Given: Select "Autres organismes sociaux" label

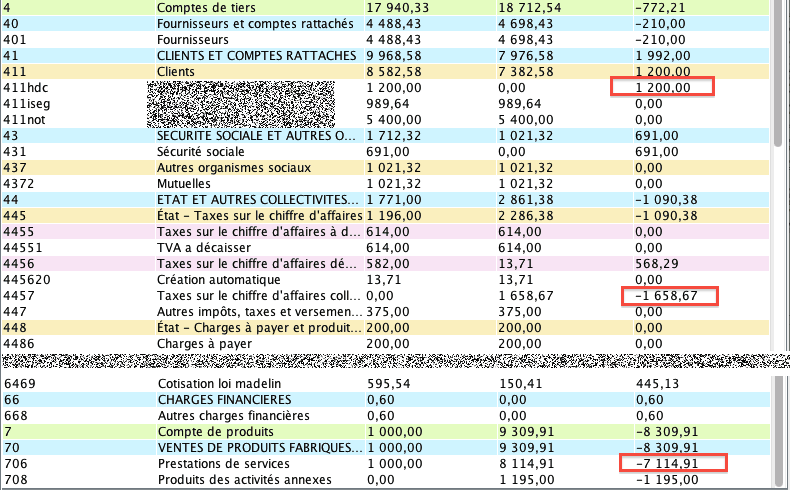Looking at the screenshot, I should pyautogui.click(x=234, y=168).
